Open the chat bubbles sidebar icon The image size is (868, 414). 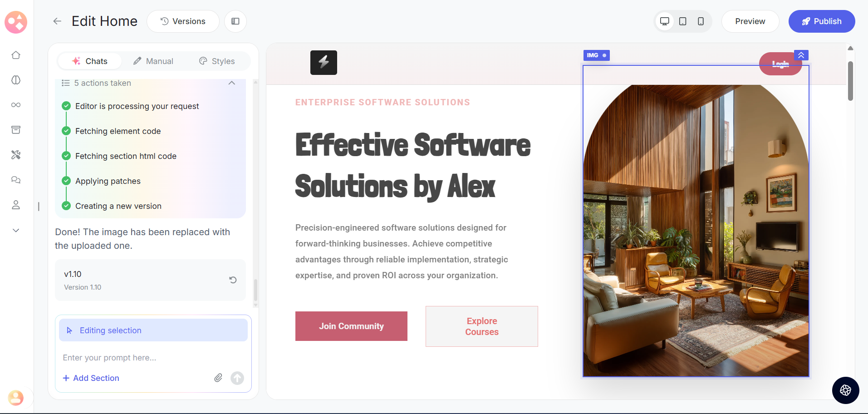click(16, 180)
